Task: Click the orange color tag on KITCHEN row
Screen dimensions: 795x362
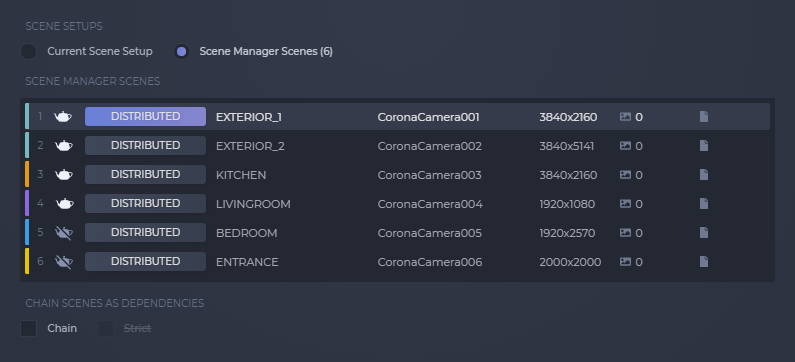Action: (27, 174)
